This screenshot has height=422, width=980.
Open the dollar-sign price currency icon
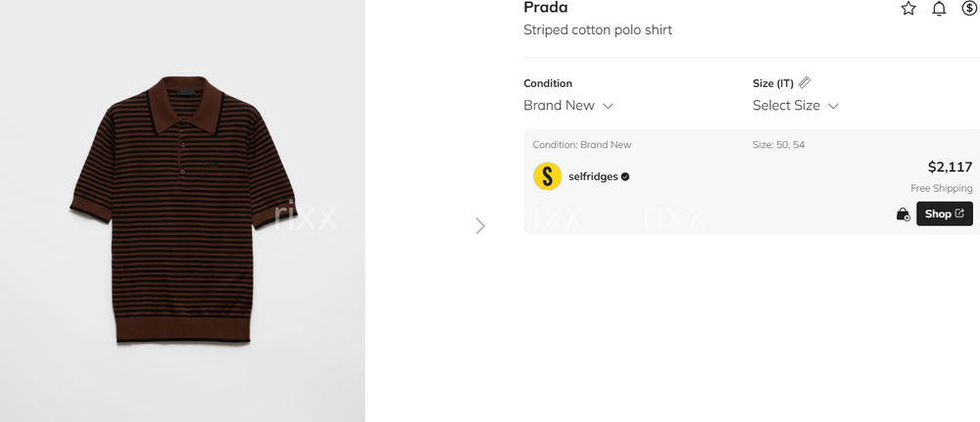coord(969,9)
